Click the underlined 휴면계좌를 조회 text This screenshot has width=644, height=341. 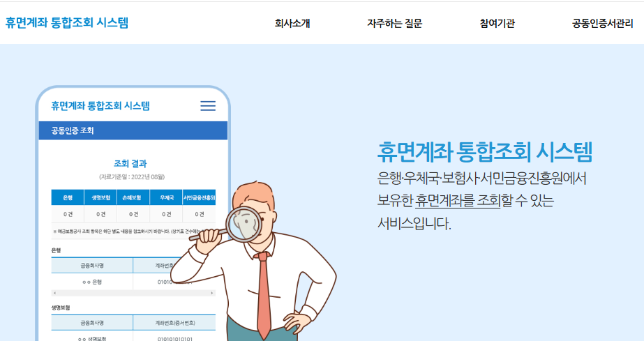pyautogui.click(x=458, y=201)
